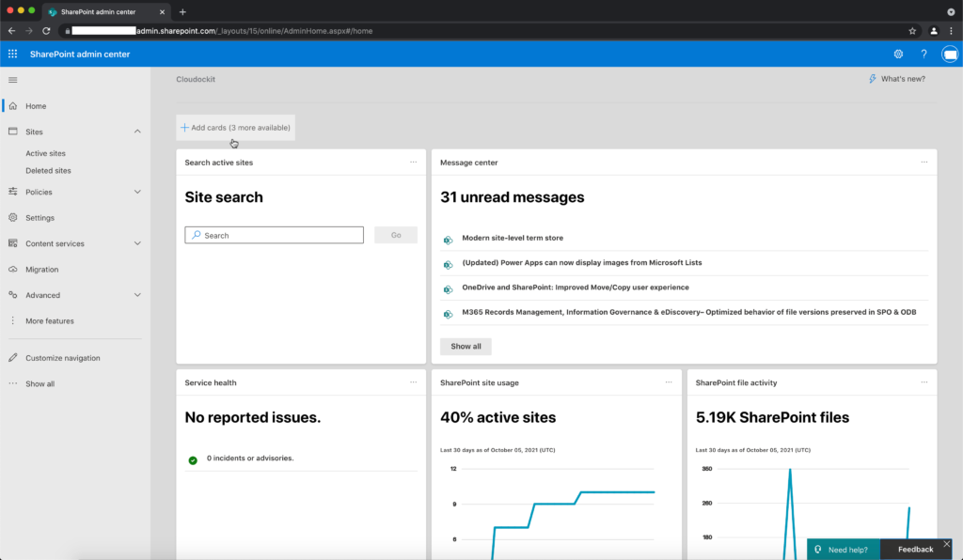The height and width of the screenshot is (560, 963).
Task: Open Service health card options menu
Action: (x=414, y=382)
